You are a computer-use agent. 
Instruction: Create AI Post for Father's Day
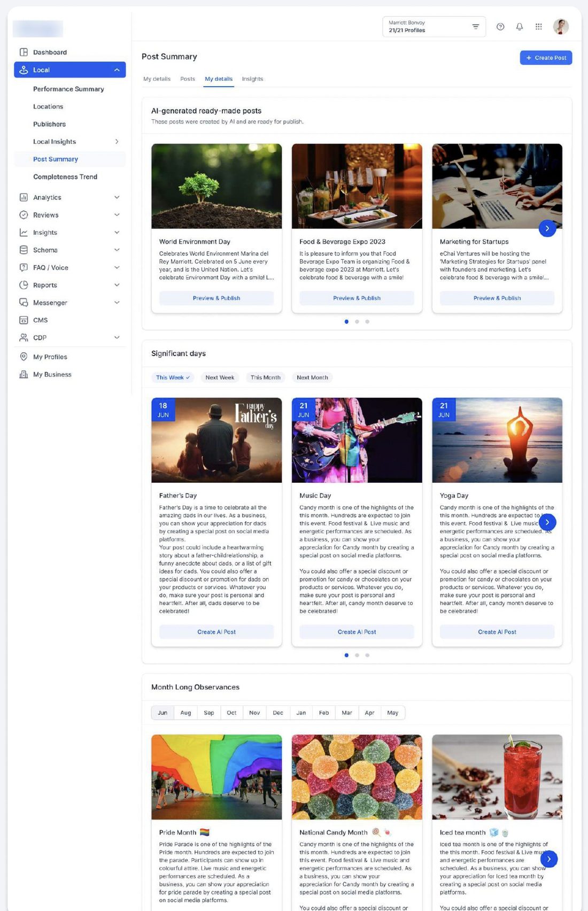tap(216, 632)
